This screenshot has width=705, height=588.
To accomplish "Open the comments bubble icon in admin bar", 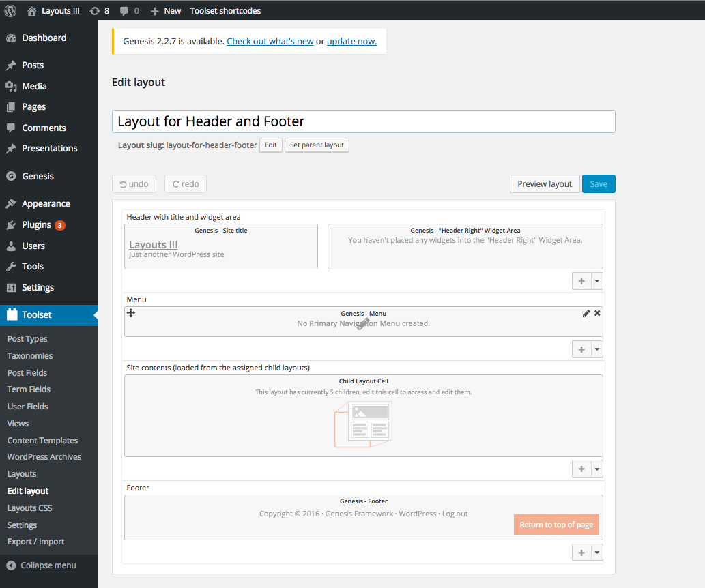I will tap(130, 11).
